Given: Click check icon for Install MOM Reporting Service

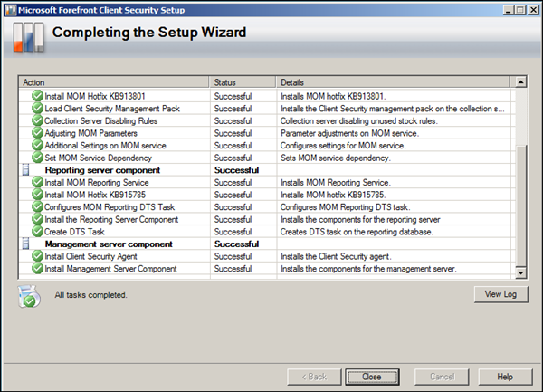Looking at the screenshot, I should pos(37,182).
